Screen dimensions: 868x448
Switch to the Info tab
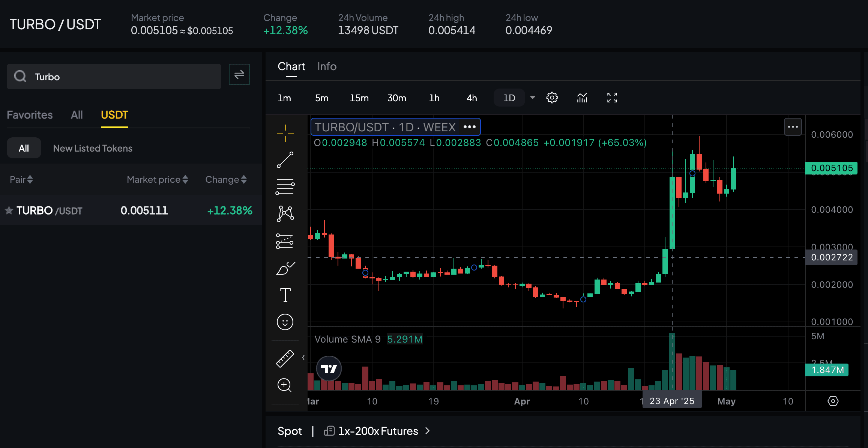pos(326,66)
